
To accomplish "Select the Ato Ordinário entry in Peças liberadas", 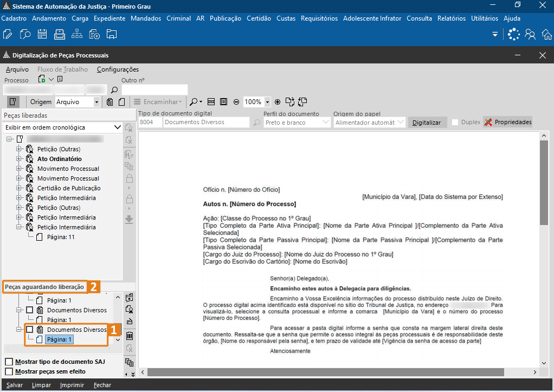I will (60, 159).
